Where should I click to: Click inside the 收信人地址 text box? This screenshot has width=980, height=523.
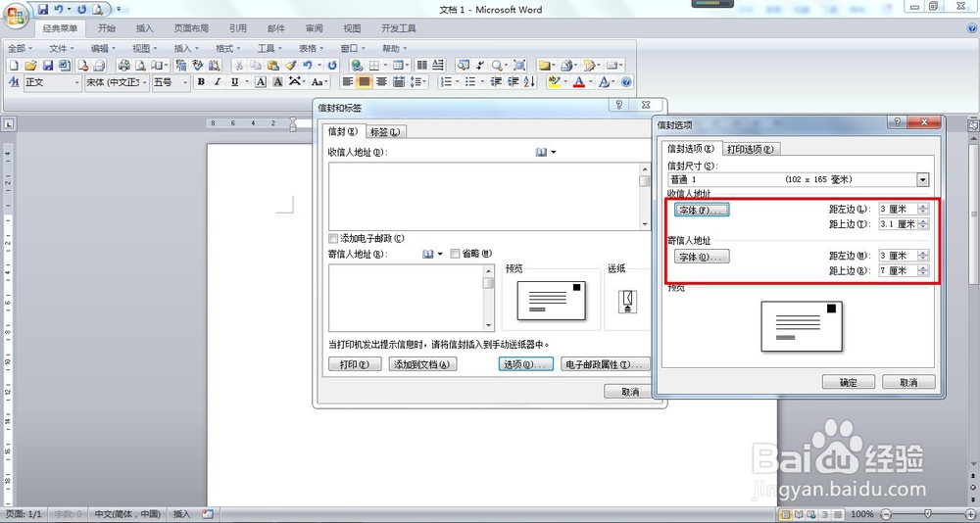(484, 196)
